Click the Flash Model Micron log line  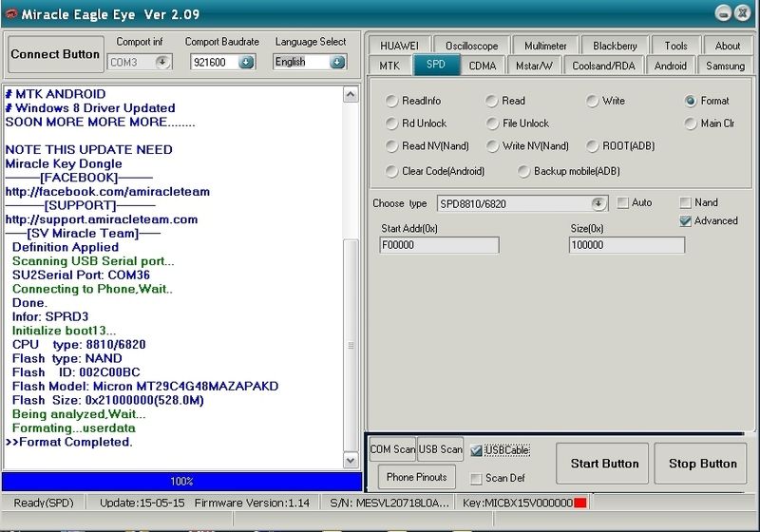tap(145, 386)
